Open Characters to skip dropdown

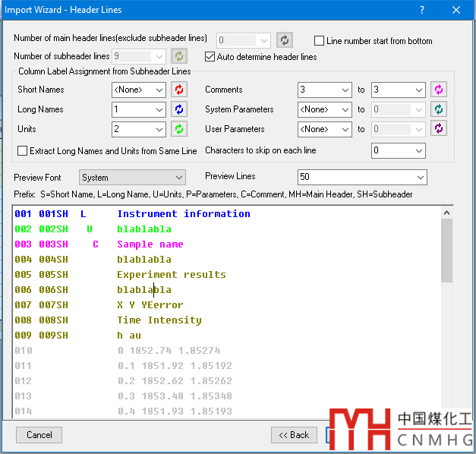click(398, 151)
